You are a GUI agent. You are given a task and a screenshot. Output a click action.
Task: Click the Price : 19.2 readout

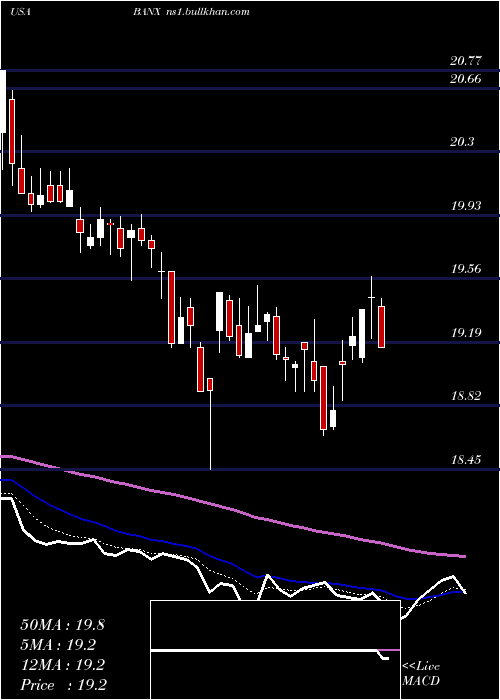pyautogui.click(x=63, y=685)
